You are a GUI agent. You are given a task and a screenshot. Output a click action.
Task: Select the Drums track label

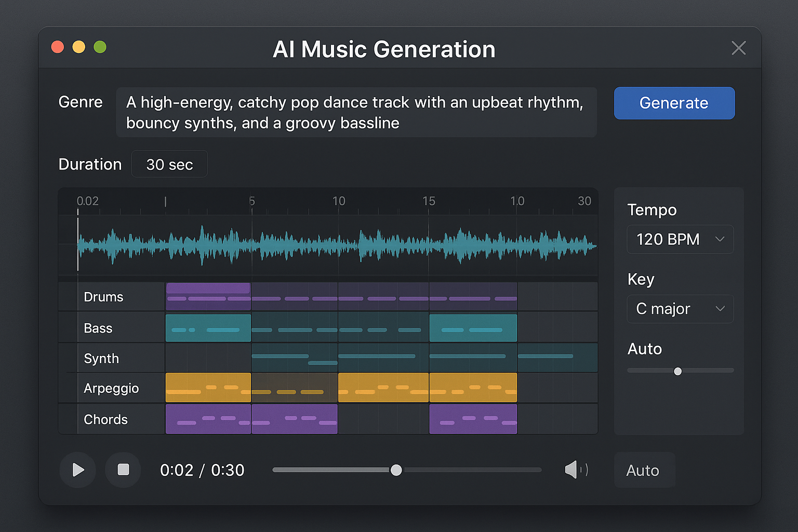pyautogui.click(x=103, y=297)
